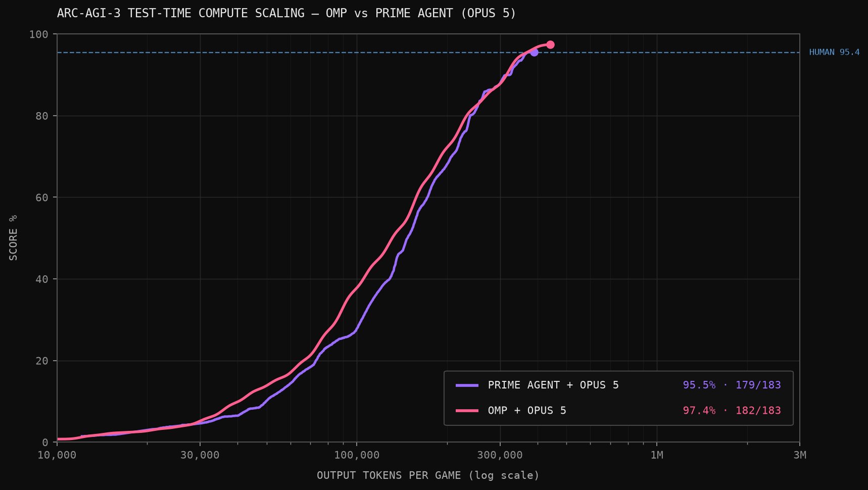This screenshot has width=868, height=490.
Task: Click the 10,000 x-axis tick label
Action: click(x=57, y=455)
